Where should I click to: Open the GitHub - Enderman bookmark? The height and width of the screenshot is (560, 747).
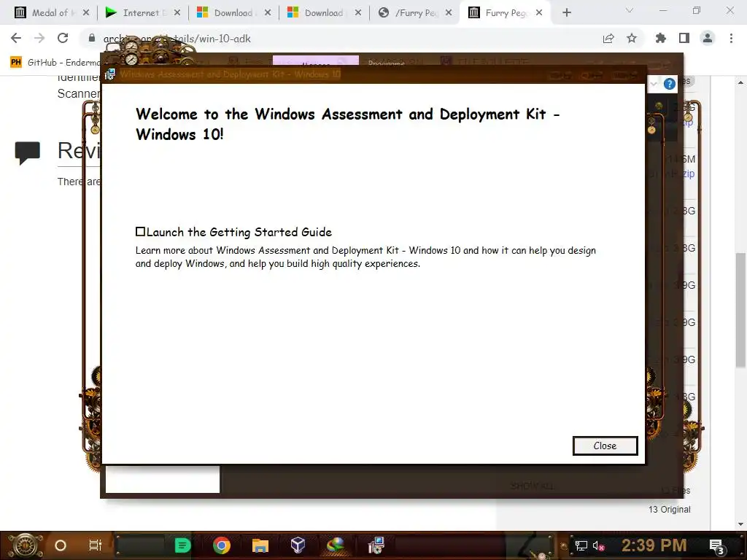(x=55, y=63)
